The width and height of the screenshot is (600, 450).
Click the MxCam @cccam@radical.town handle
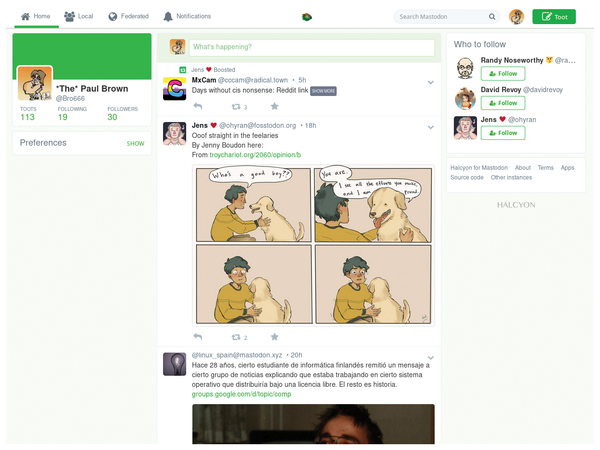coord(253,80)
